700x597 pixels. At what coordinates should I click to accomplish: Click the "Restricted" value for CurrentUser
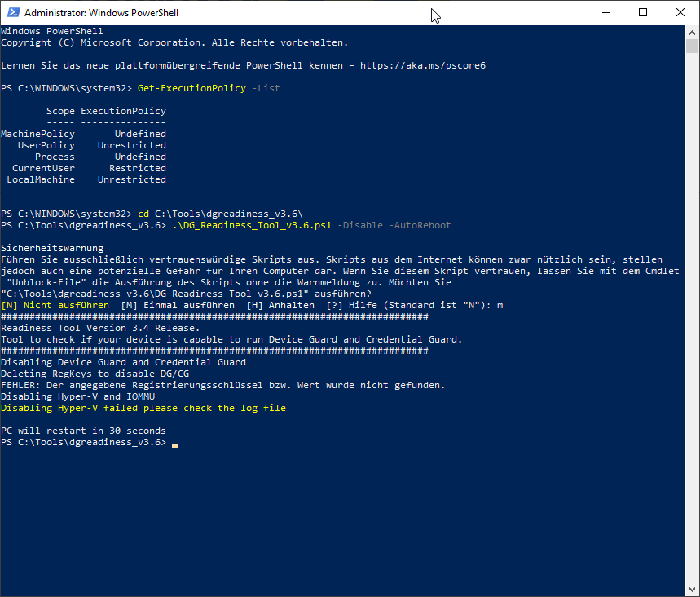coord(137,168)
